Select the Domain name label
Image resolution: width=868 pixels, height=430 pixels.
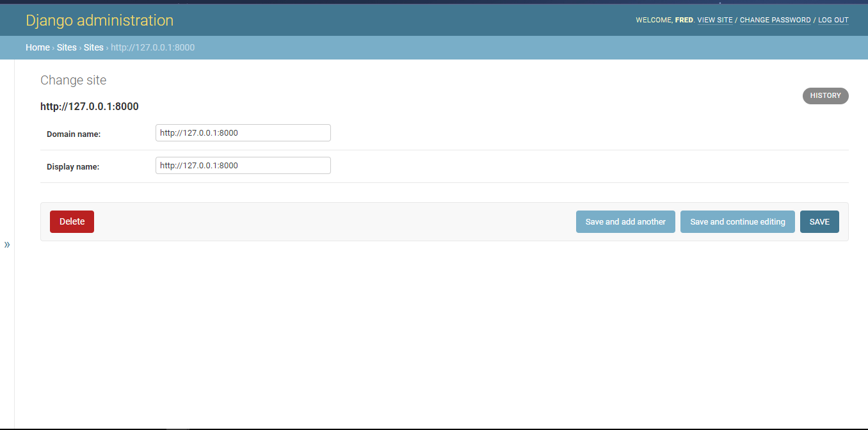coord(74,134)
